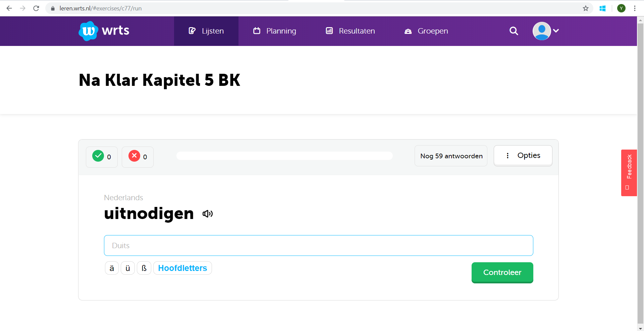Click the Nederlands language label
The width and height of the screenshot is (644, 331).
click(x=123, y=198)
